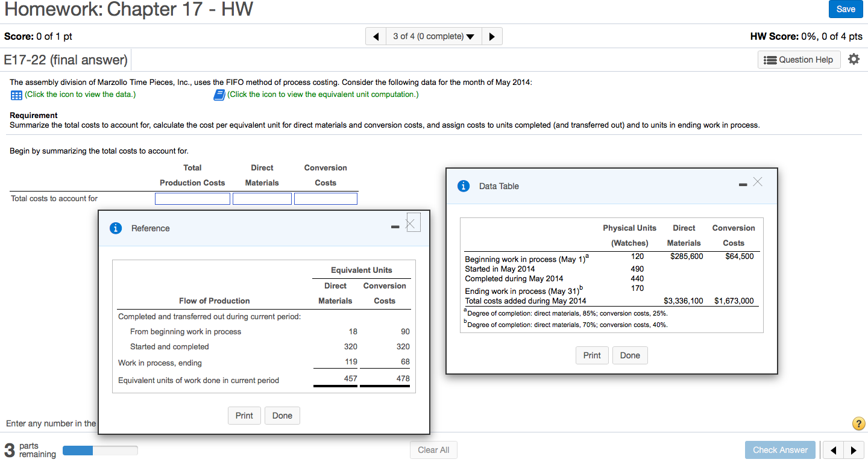Click the 478 equivalent units total
The height and width of the screenshot is (471, 868).
coord(403,379)
